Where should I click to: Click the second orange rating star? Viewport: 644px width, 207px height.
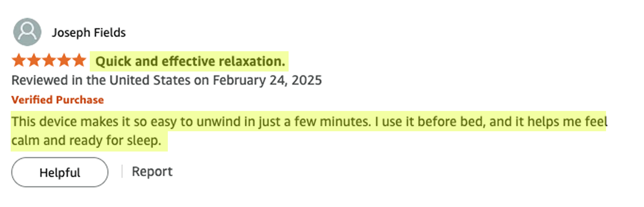(34, 60)
